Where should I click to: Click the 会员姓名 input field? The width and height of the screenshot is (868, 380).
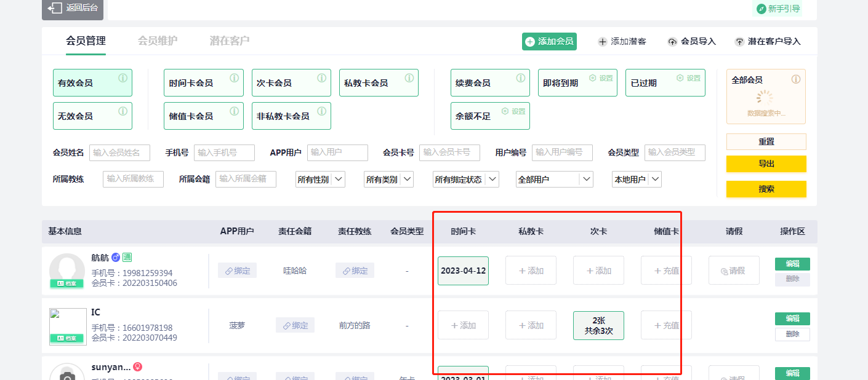point(119,152)
